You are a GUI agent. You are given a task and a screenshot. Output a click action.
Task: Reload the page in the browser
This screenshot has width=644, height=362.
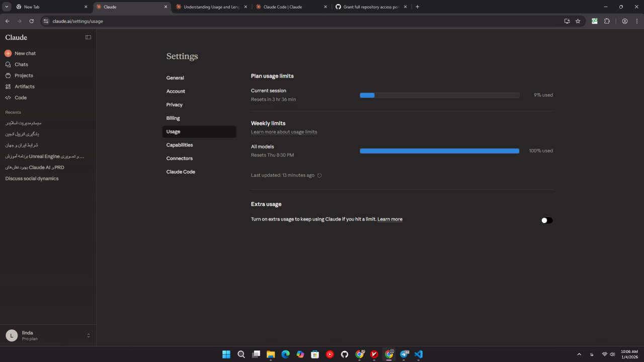click(32, 21)
